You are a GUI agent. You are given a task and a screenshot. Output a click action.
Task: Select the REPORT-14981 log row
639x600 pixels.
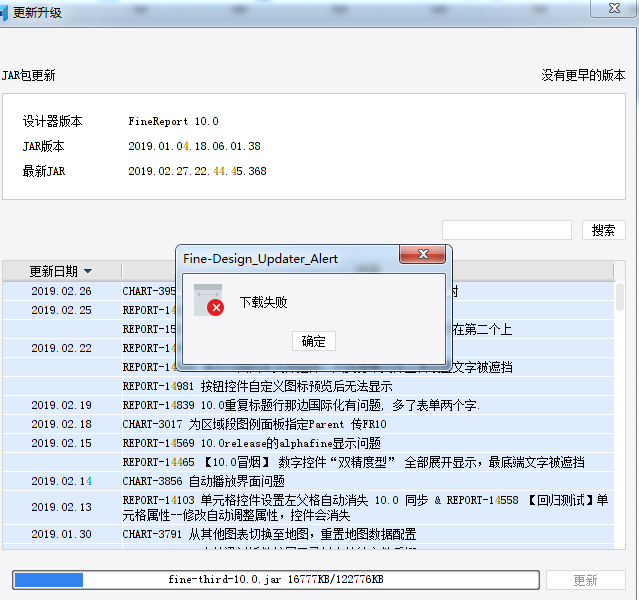pos(368,386)
